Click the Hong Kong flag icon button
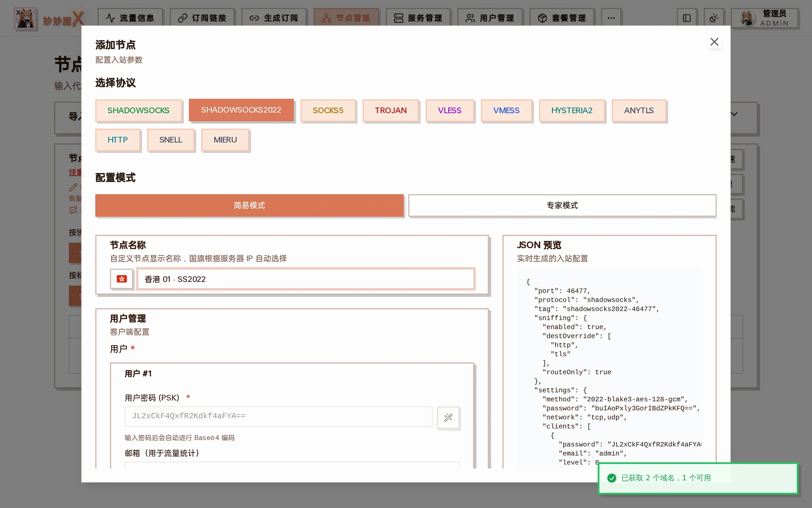Viewport: 812px width, 508px height. click(122, 279)
